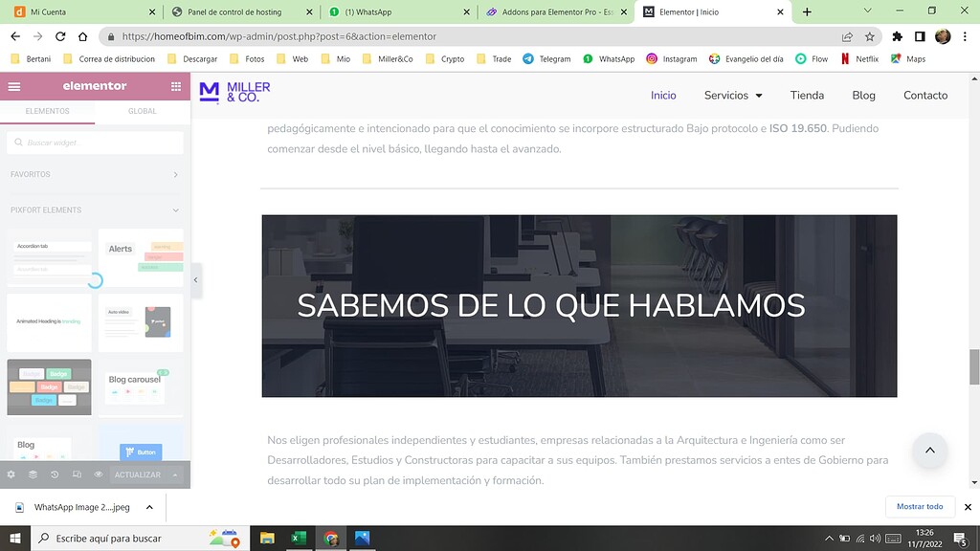Screen dimensions: 980x551
Task: Click the Actualizar button
Action: (137, 474)
